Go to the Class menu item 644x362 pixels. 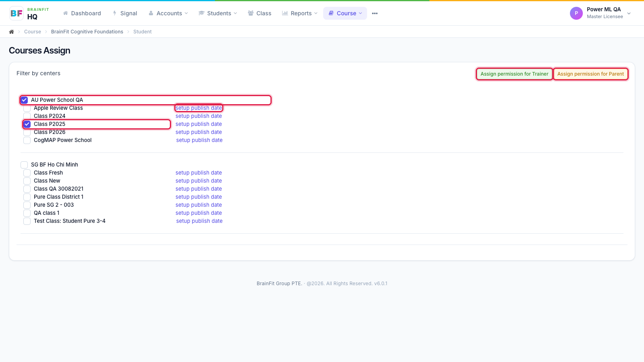coord(260,13)
